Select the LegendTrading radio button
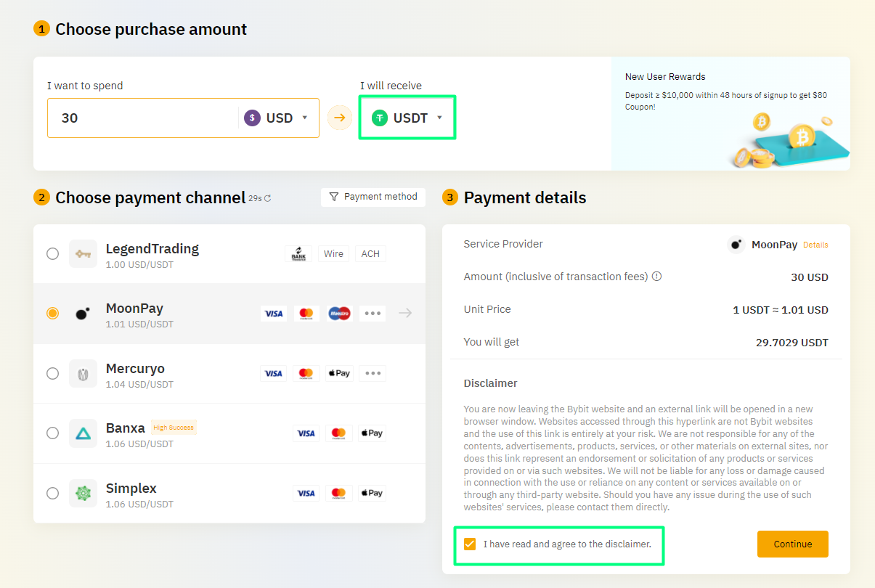The image size is (875, 588). [52, 253]
